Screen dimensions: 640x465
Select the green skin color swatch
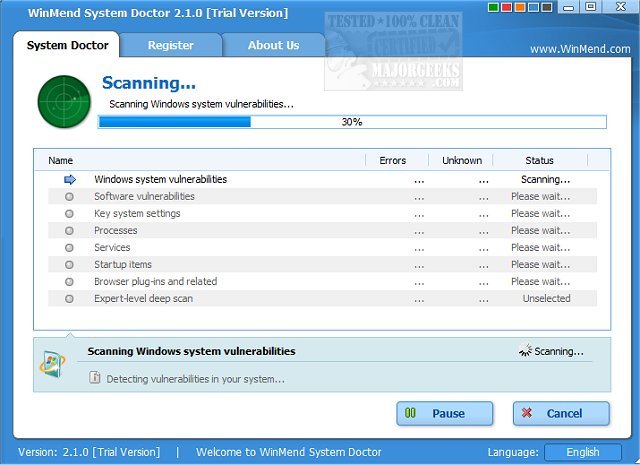point(493,7)
